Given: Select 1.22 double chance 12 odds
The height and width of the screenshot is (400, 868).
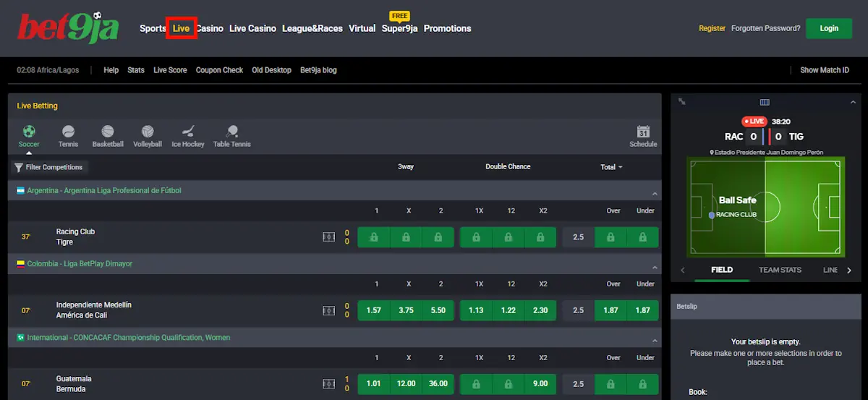Looking at the screenshot, I should (509, 310).
